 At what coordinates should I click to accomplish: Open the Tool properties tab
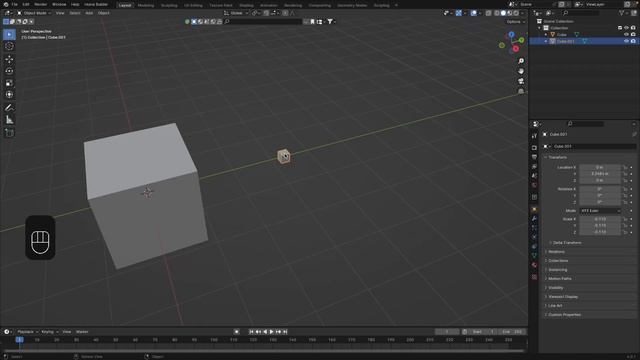pos(534,136)
